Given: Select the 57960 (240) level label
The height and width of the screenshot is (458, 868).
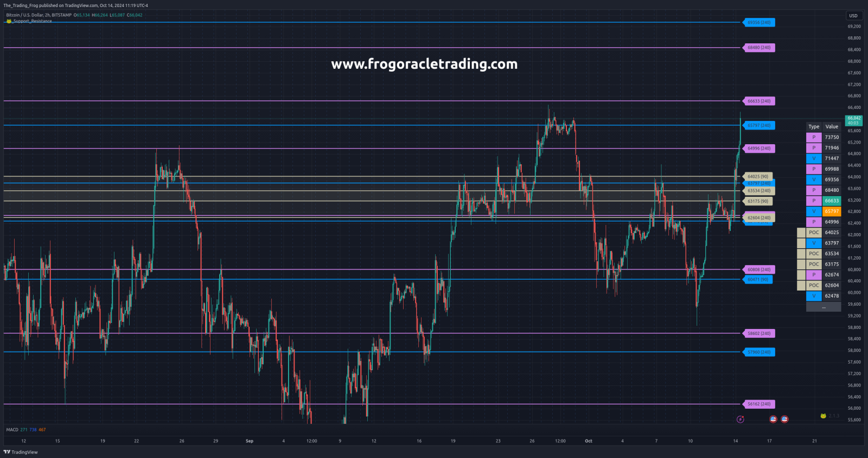Looking at the screenshot, I should pyautogui.click(x=759, y=352).
